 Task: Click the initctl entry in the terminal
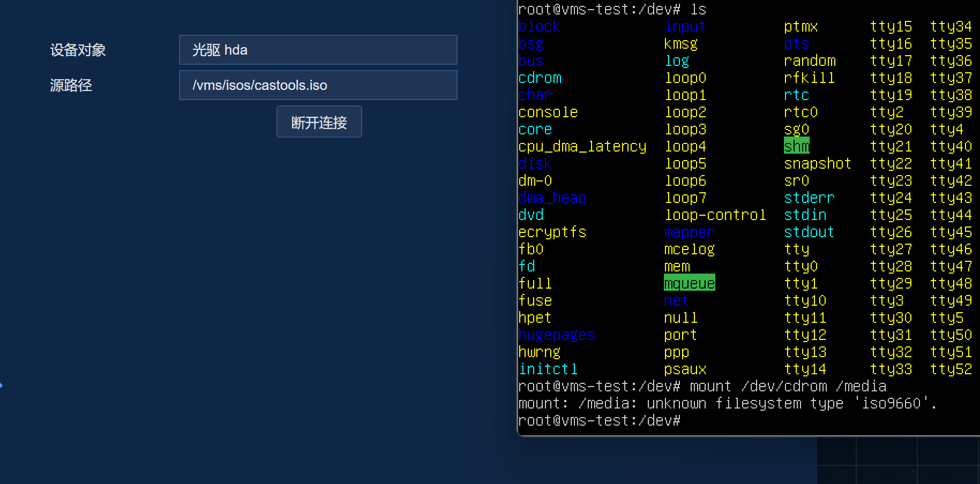[x=548, y=369]
